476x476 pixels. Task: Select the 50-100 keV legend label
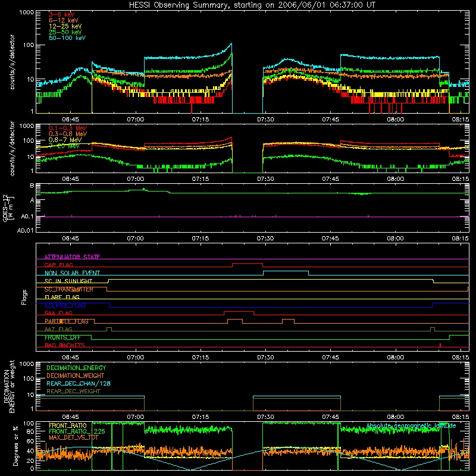coord(67,38)
